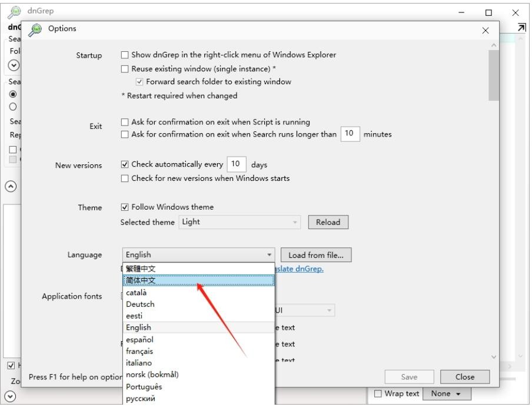This screenshot has width=532, height=407.
Task: Click the Reload theme button
Action: pos(328,222)
